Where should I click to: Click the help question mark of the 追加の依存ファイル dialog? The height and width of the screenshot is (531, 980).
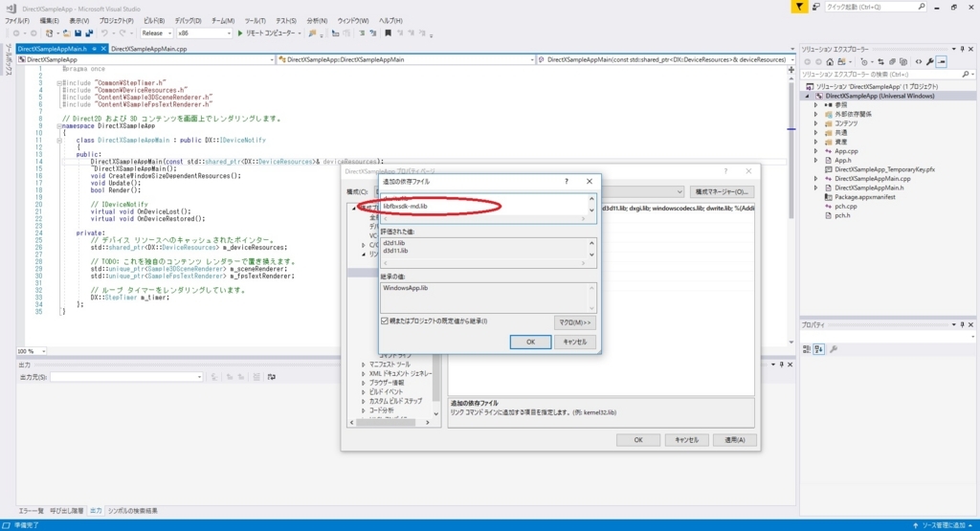click(567, 181)
